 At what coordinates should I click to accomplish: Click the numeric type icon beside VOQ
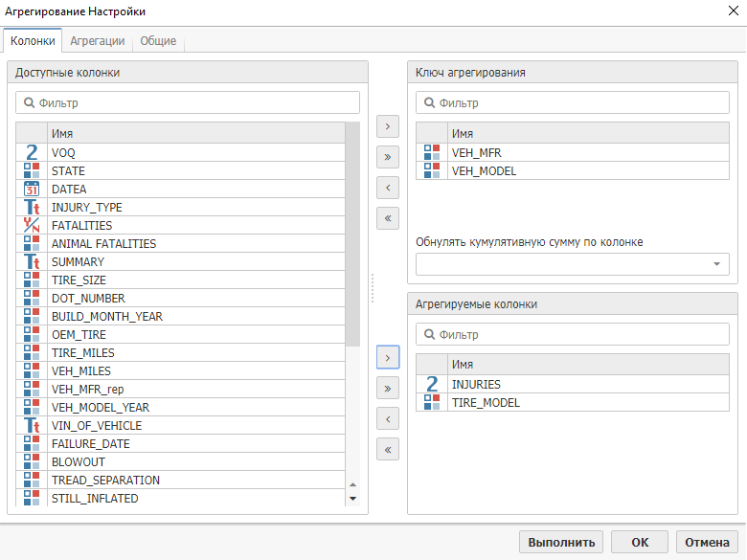coord(32,153)
